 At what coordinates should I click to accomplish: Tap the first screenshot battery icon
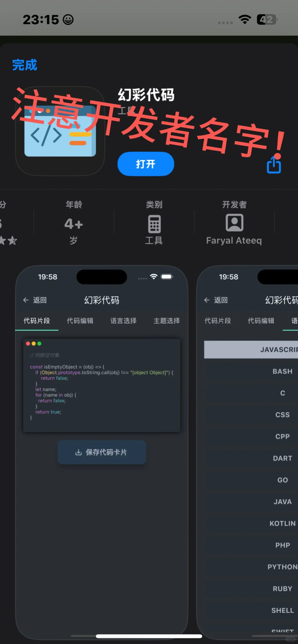click(167, 277)
